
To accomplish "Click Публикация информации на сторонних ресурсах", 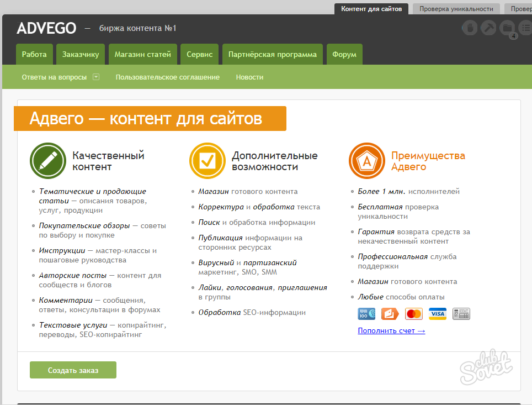I will (x=251, y=243).
